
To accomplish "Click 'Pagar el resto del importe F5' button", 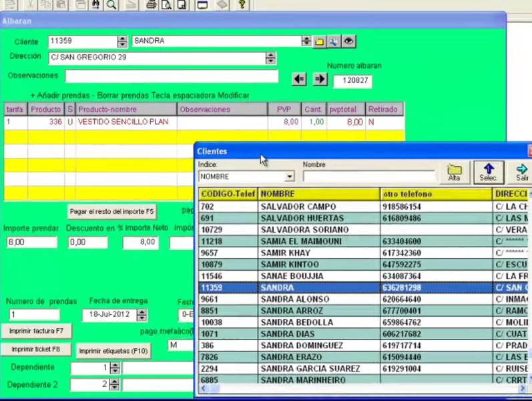I will (x=111, y=212).
